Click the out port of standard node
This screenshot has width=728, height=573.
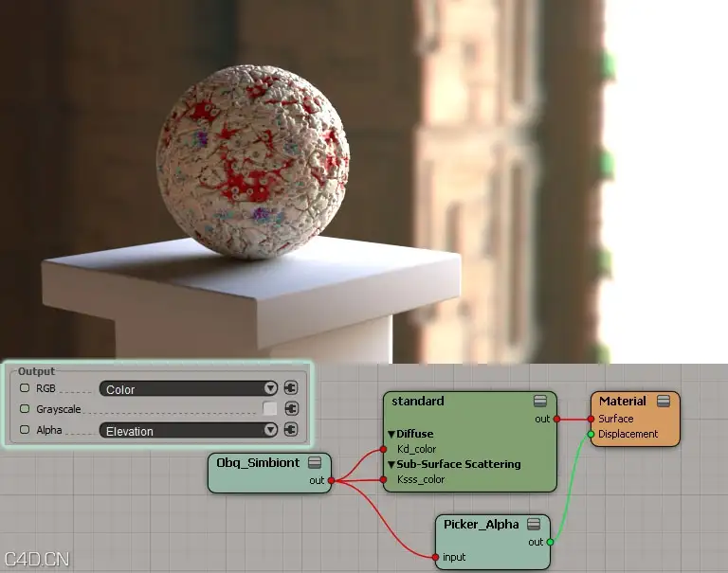pyautogui.click(x=556, y=419)
